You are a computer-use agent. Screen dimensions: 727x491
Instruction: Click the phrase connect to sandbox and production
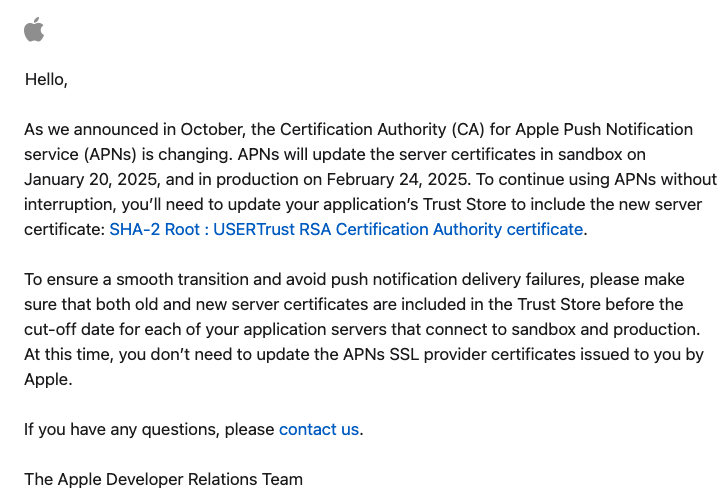pos(562,330)
